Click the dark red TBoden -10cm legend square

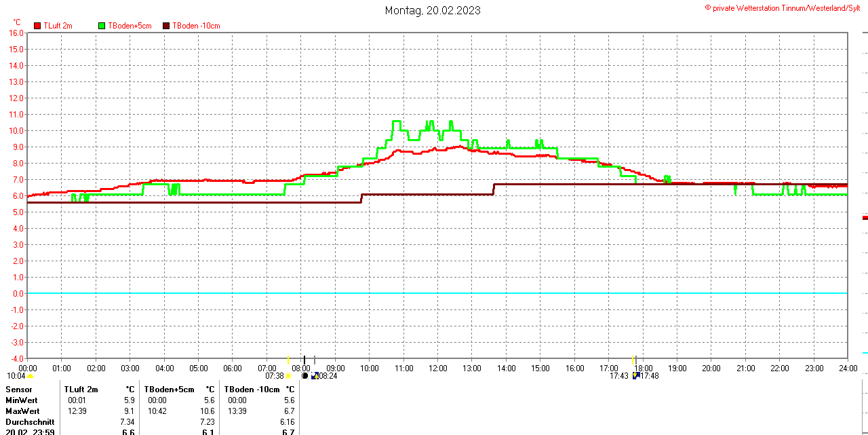pyautogui.click(x=167, y=26)
